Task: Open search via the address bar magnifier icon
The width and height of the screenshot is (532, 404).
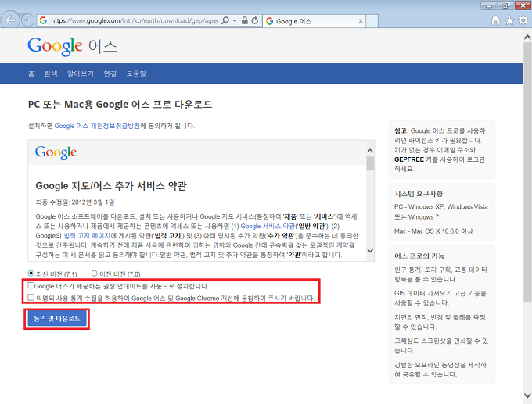Action: pyautogui.click(x=225, y=20)
